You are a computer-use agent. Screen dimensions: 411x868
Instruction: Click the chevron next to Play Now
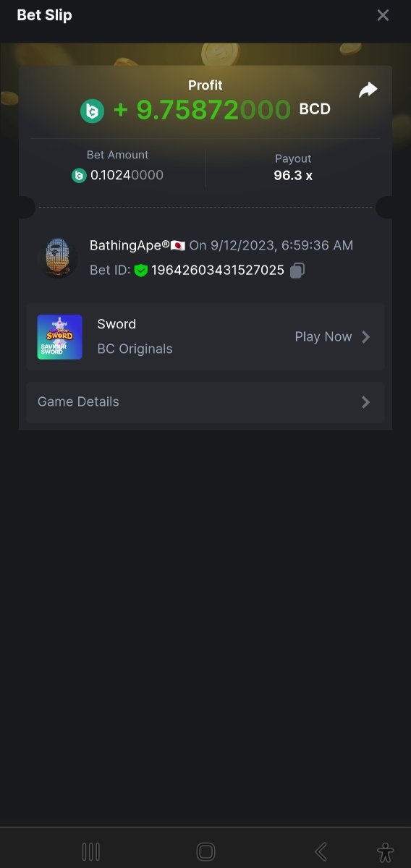pos(365,337)
